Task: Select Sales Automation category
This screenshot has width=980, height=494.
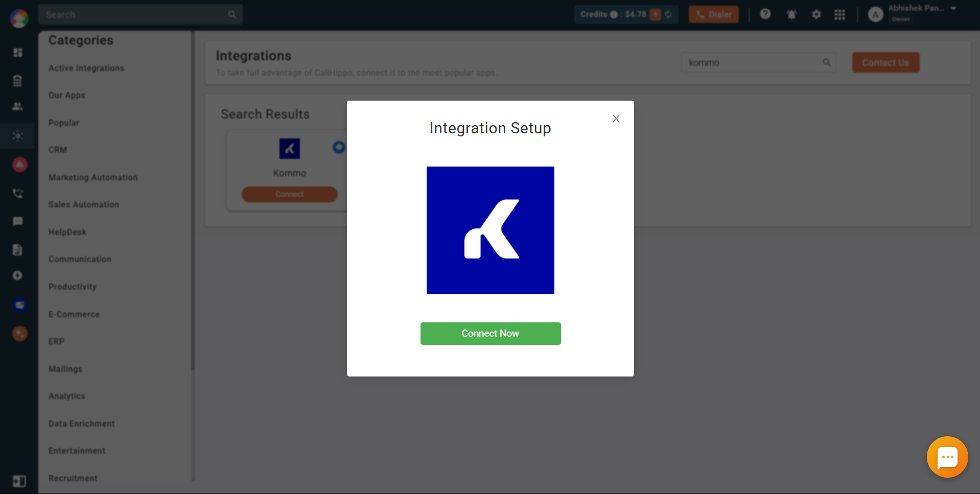Action: pyautogui.click(x=84, y=204)
